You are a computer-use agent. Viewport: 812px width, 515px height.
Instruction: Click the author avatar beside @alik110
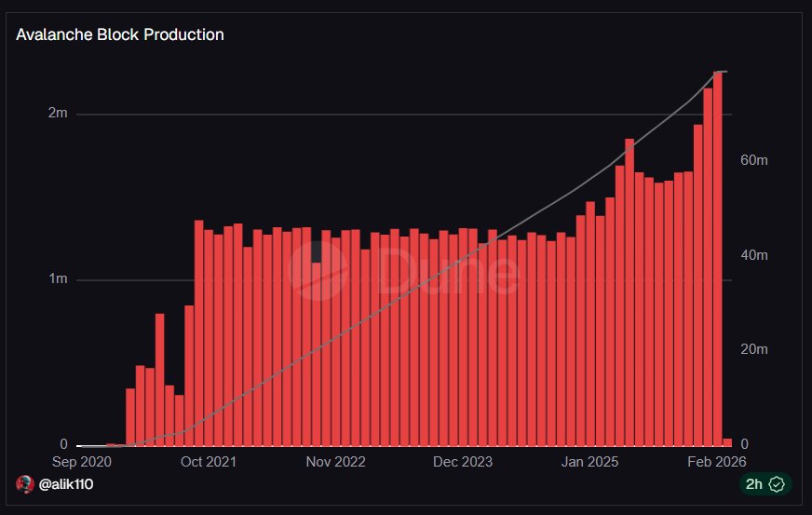(25, 484)
